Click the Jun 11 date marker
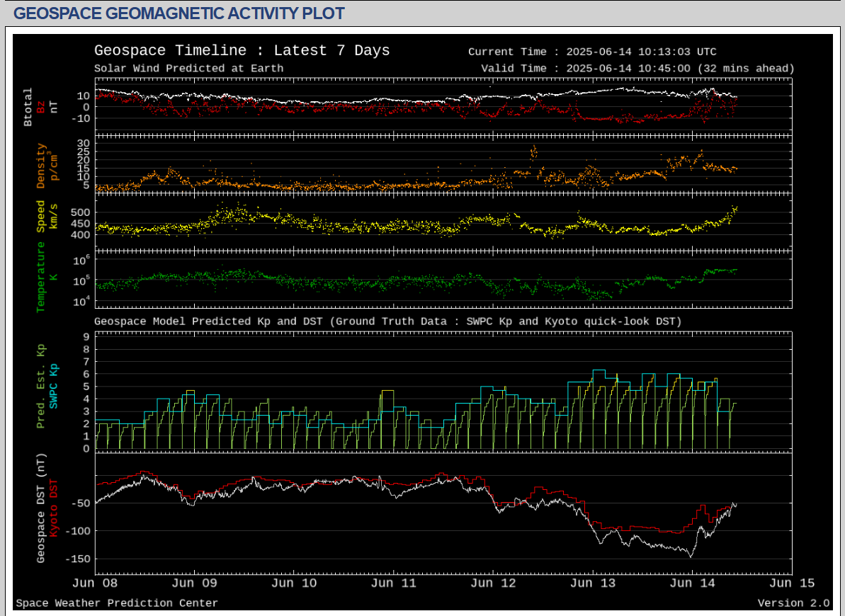845x616 pixels. pyautogui.click(x=394, y=583)
